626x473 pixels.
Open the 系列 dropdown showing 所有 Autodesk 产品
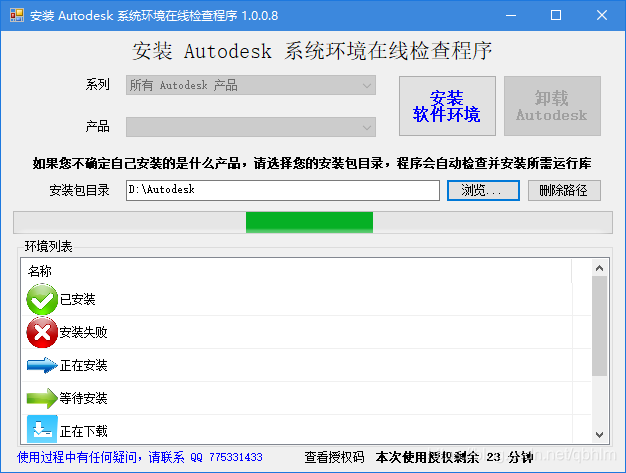coord(251,85)
